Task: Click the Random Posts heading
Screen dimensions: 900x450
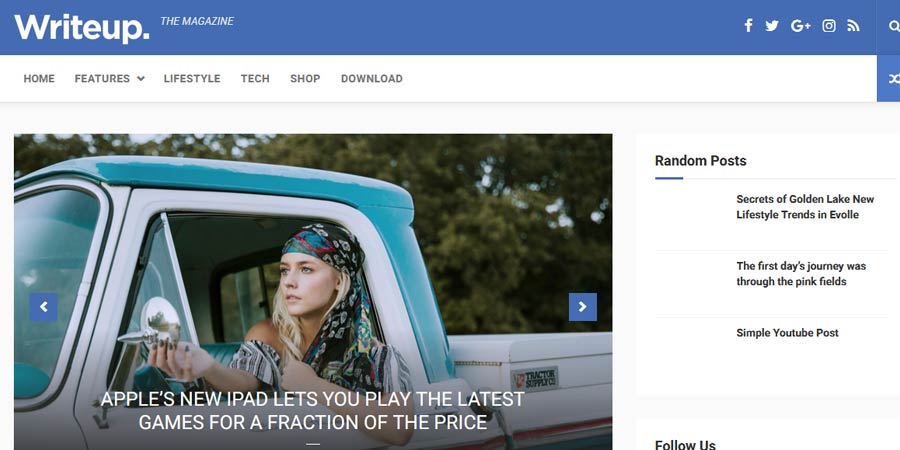Action: (700, 161)
